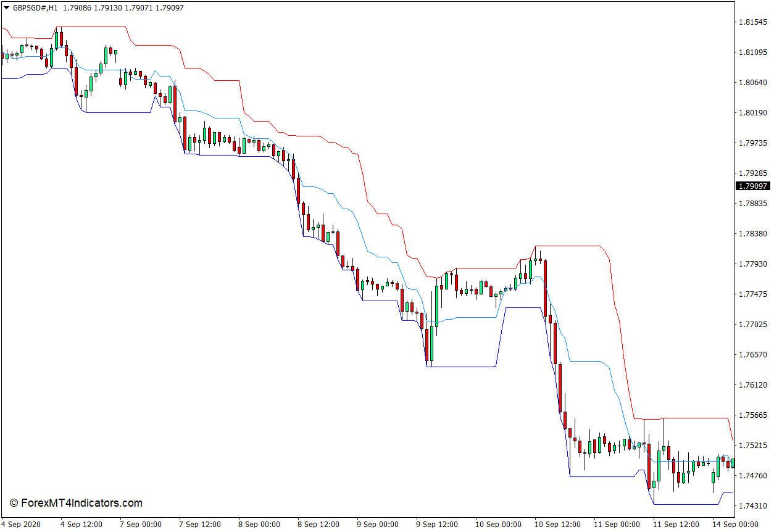The width and height of the screenshot is (774, 532).
Task: Select the 1.78380 price level label
Action: (x=753, y=234)
